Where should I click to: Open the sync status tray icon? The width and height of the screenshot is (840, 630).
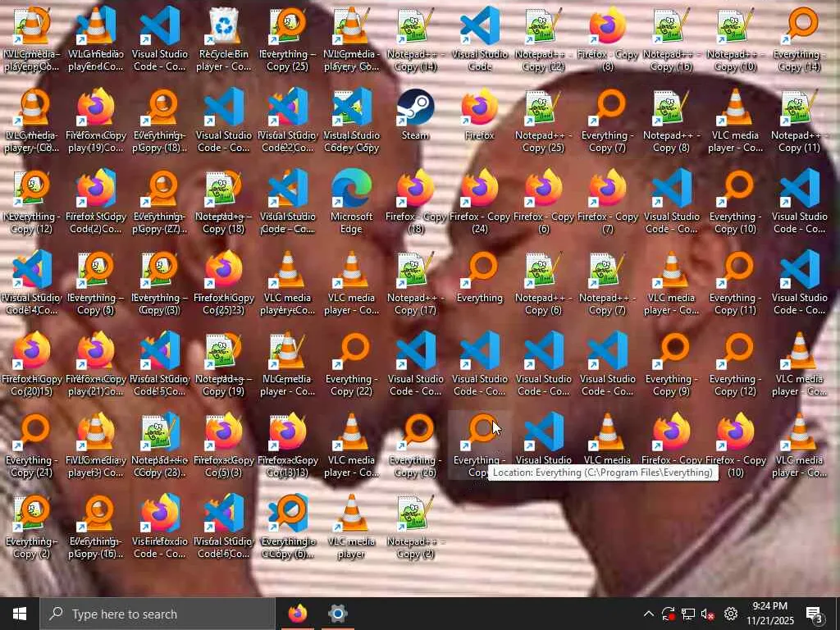point(668,614)
